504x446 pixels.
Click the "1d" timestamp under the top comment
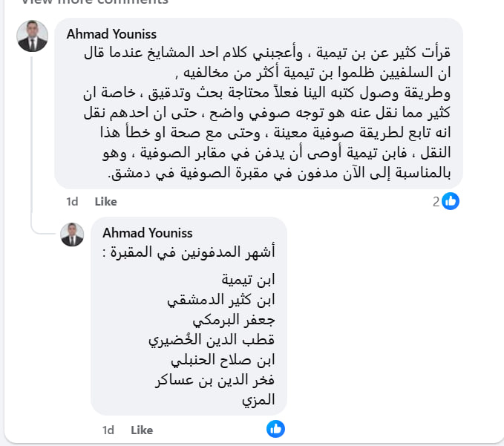tap(72, 201)
